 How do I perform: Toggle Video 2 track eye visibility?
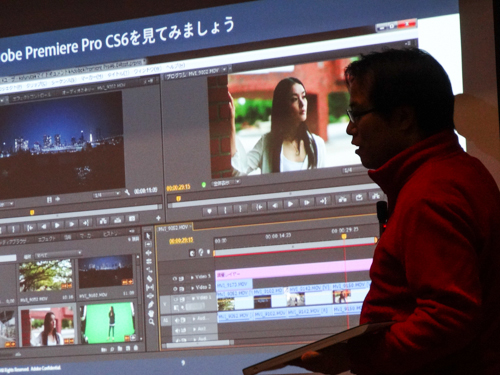(175, 288)
